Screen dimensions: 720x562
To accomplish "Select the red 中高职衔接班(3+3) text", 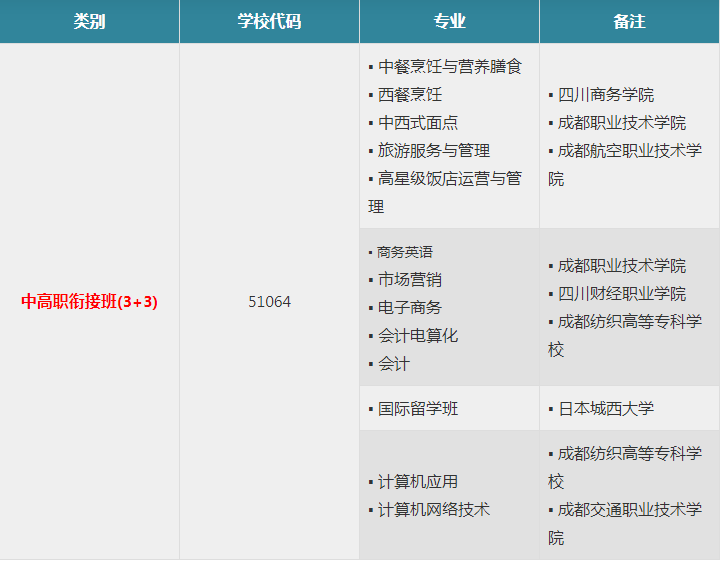I will click(x=89, y=301).
